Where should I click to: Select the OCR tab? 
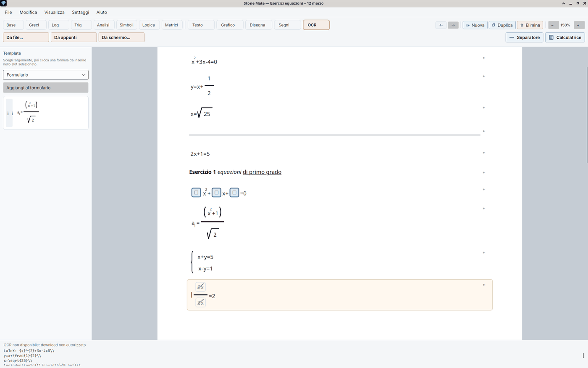[316, 25]
